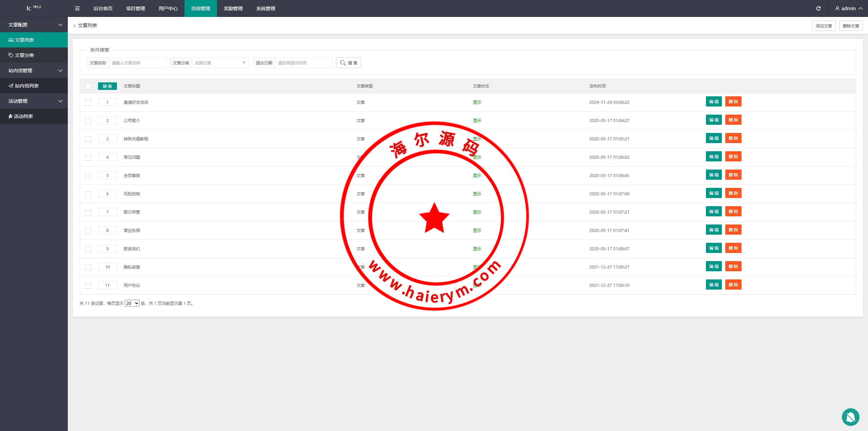Click the round notification bell icon
Screen dimensions: 868x431
pyautogui.click(x=850, y=417)
